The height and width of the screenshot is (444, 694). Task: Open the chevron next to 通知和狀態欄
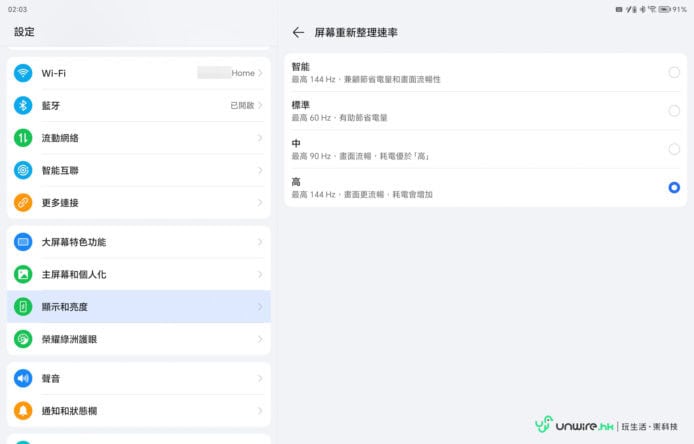click(x=260, y=411)
